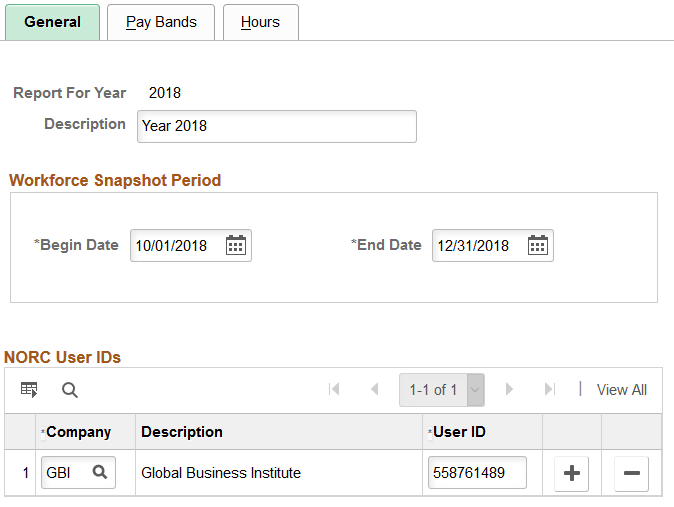
Task: Go to next row arrow
Action: coord(509,390)
